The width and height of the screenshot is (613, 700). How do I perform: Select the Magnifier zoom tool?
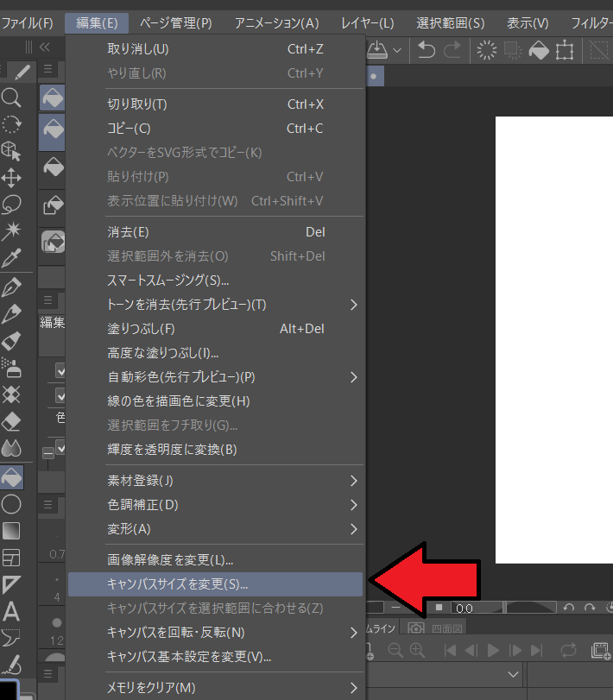coord(11,97)
